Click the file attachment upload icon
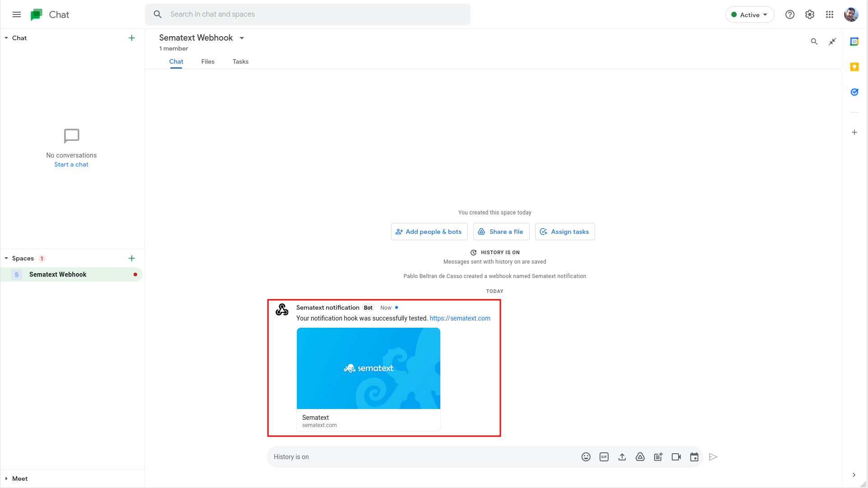 click(623, 456)
